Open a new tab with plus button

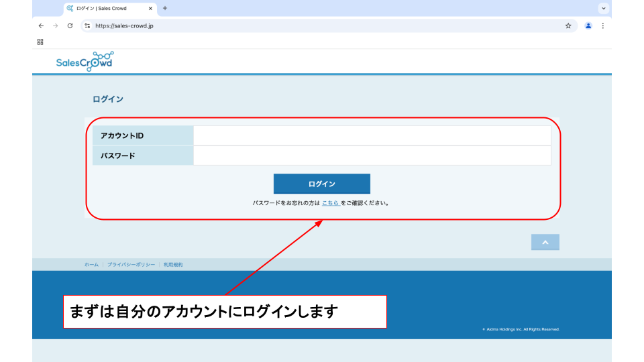tap(165, 8)
